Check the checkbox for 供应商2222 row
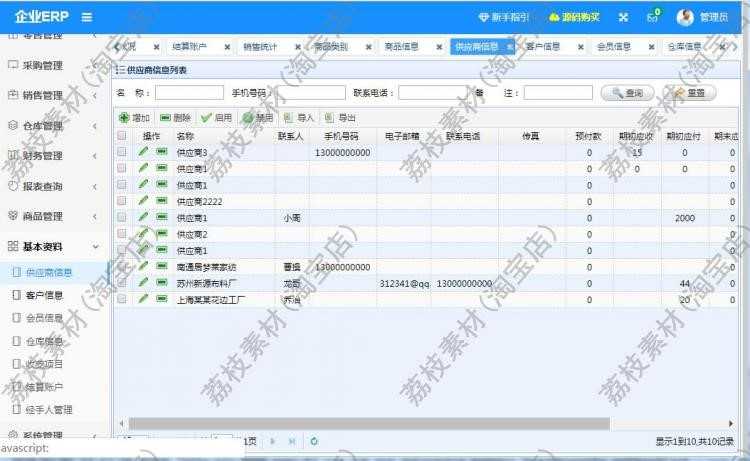The image size is (750, 461). click(122, 201)
